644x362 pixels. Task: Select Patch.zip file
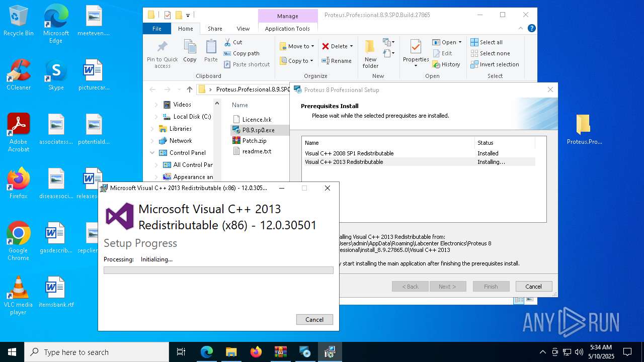(x=250, y=141)
